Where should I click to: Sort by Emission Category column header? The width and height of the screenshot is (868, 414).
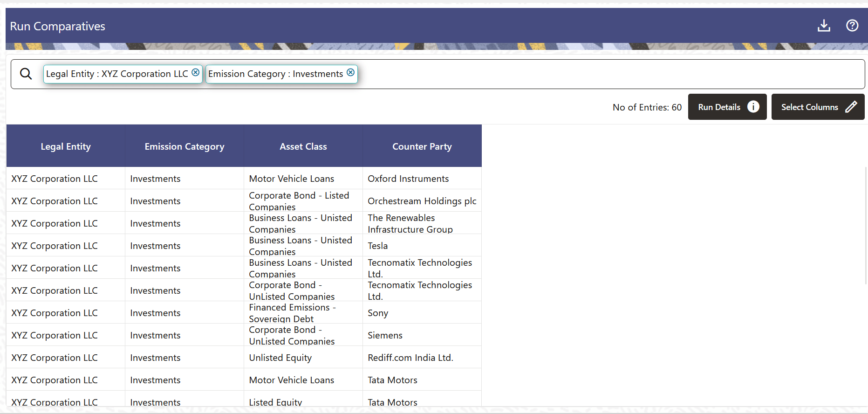pyautogui.click(x=185, y=146)
